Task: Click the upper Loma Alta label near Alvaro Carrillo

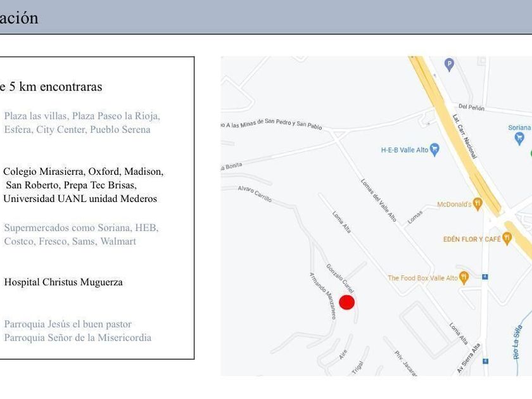Action: (341, 222)
